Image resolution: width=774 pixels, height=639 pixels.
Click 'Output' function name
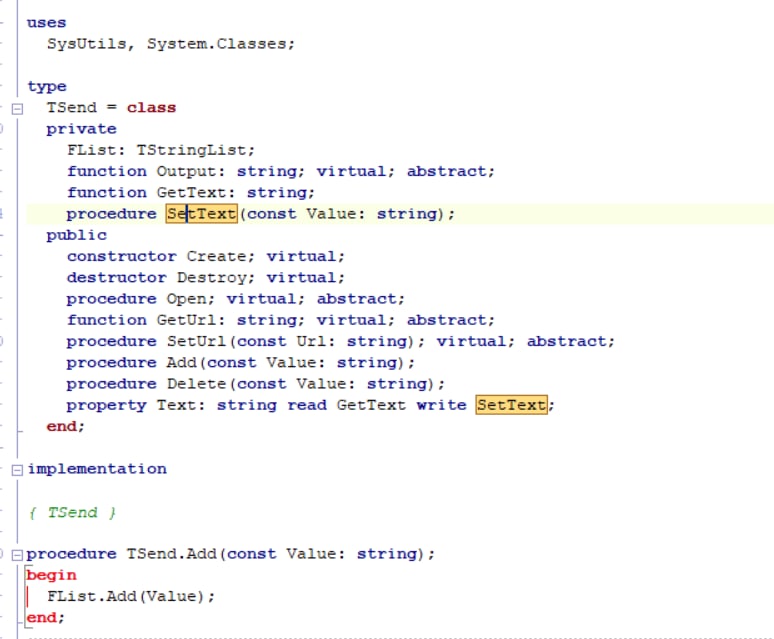coord(187,171)
